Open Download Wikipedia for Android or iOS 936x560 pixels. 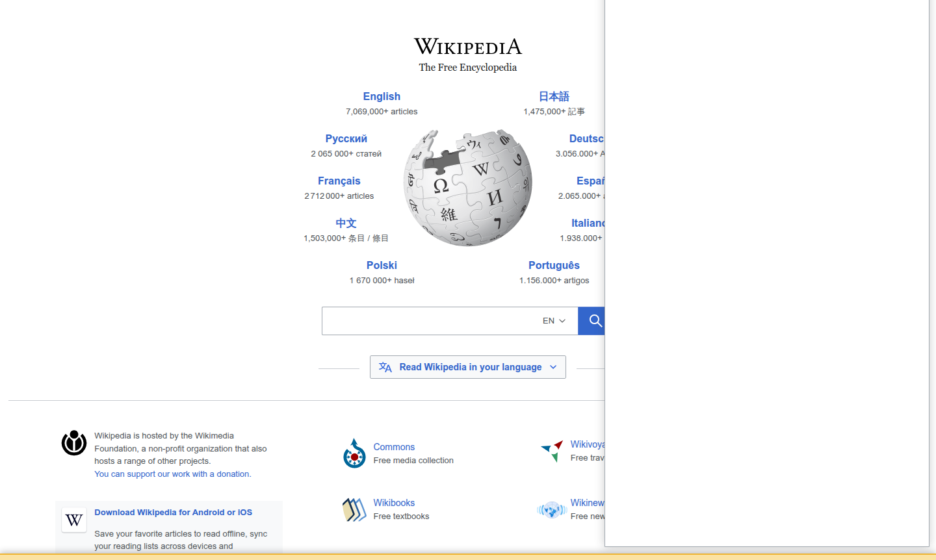173,512
